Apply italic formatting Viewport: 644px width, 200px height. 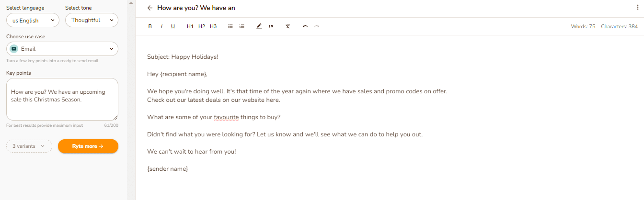(x=161, y=26)
